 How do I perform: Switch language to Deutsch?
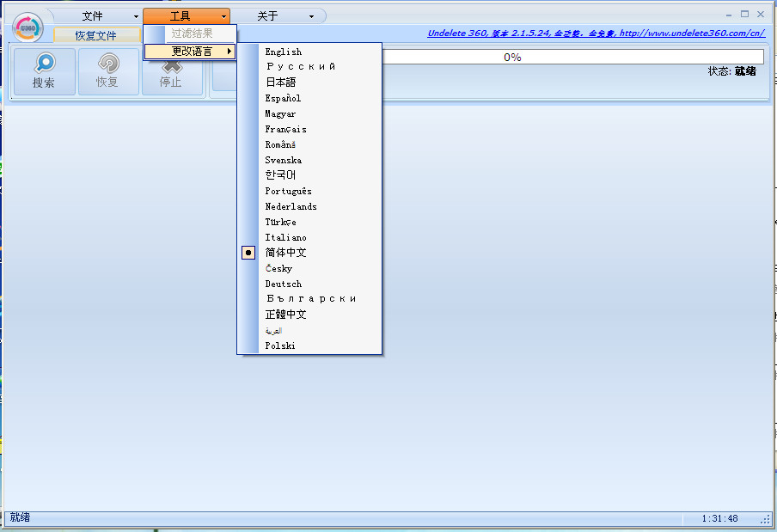284,283
